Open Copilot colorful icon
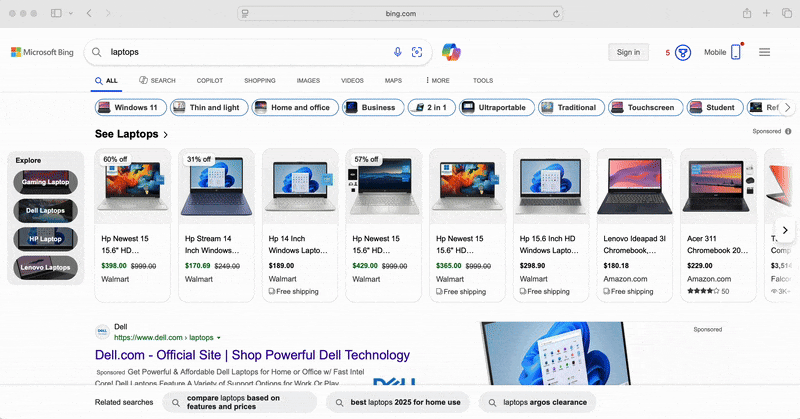800x419 pixels. coord(451,52)
